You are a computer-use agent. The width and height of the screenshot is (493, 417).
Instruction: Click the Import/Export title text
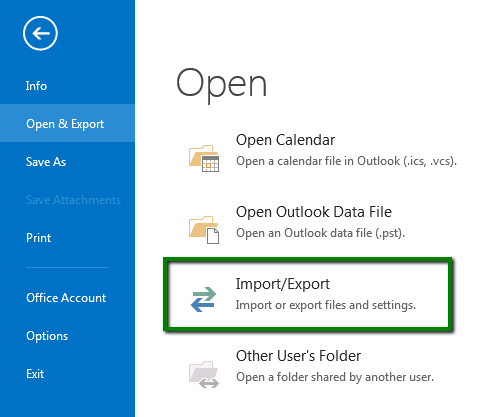(283, 284)
